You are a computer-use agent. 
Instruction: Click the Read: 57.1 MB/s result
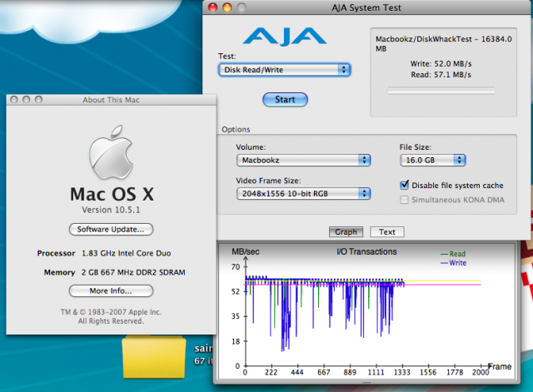coord(441,75)
